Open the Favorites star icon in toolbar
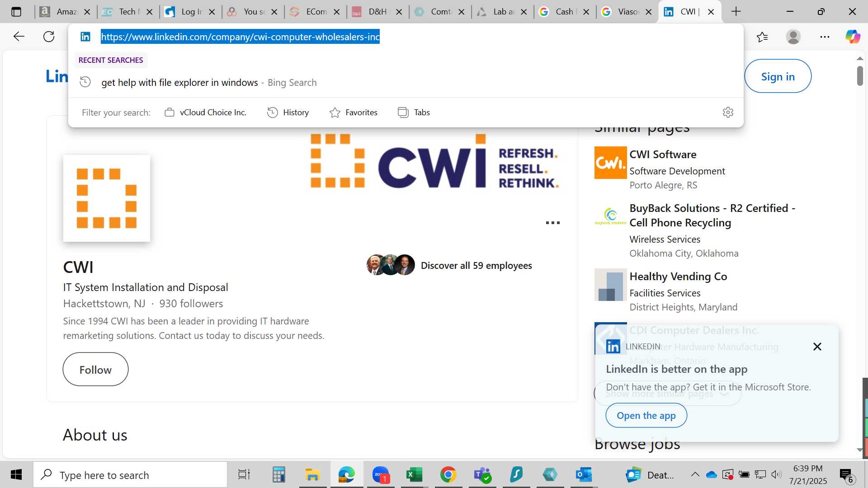This screenshot has width=868, height=488. coord(762,37)
